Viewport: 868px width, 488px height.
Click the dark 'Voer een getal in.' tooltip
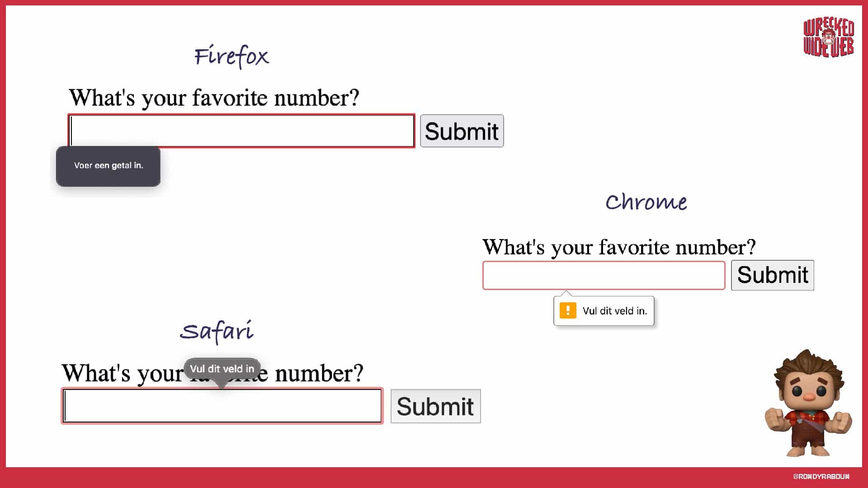click(108, 166)
